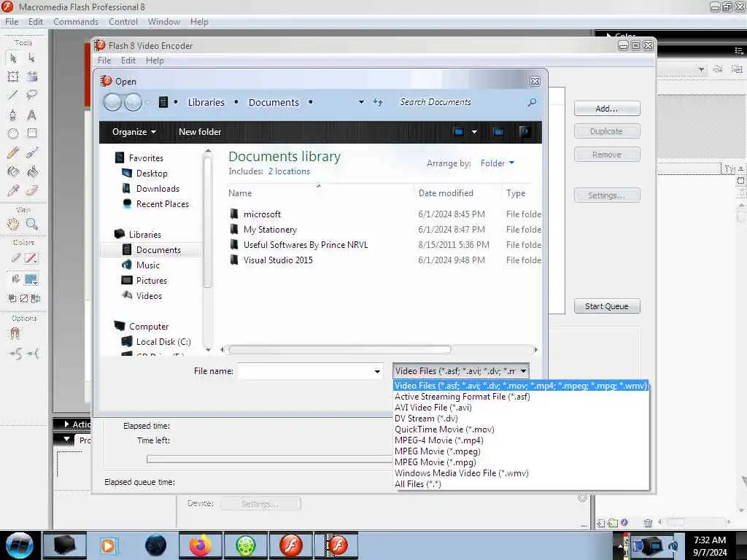
Task: Select the Free Transform tool
Action: point(13,77)
